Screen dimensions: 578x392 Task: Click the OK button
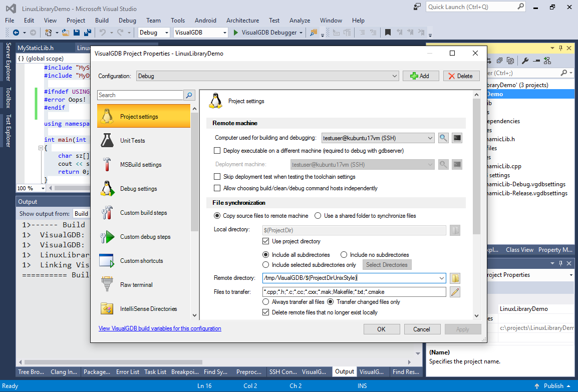381,329
